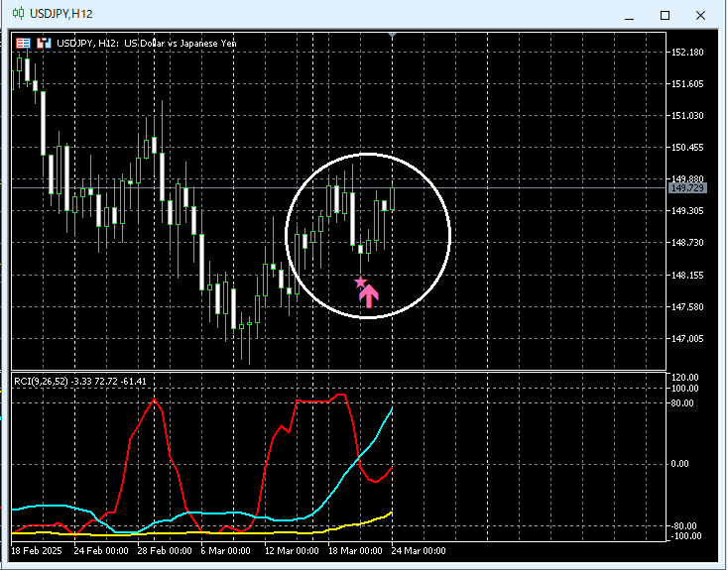Click the pink star signal marker
This screenshot has width=728, height=570.
[360, 282]
